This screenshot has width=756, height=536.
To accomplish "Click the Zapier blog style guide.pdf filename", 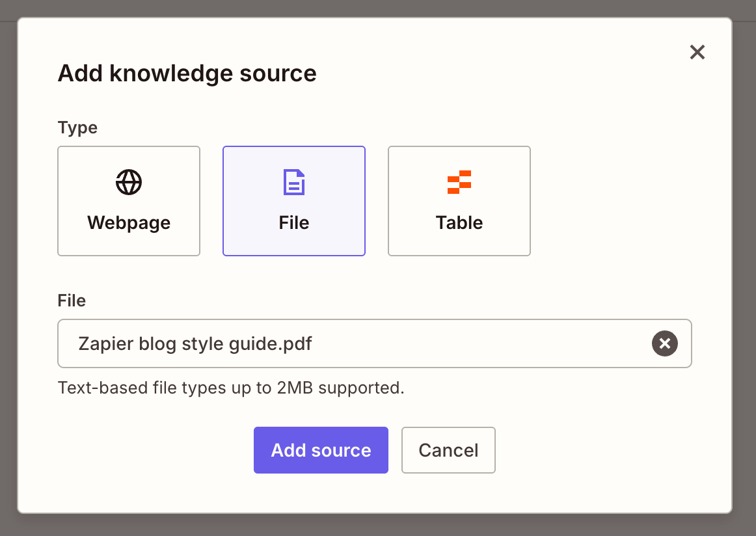I will click(x=195, y=343).
